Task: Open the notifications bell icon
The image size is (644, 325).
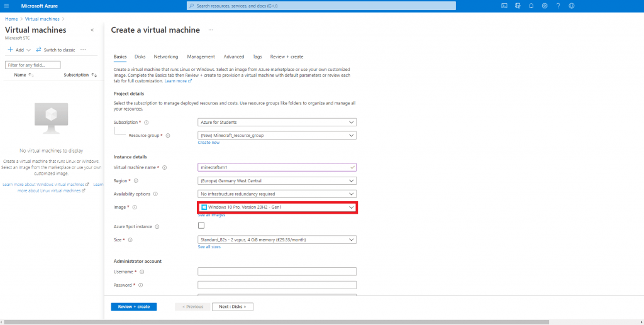Action: pos(531,6)
